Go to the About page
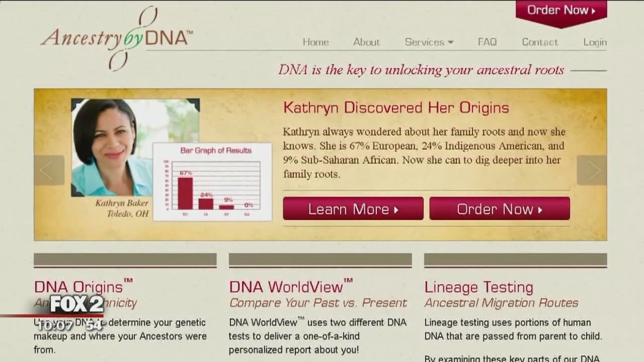This screenshot has width=644, height=362. (366, 42)
